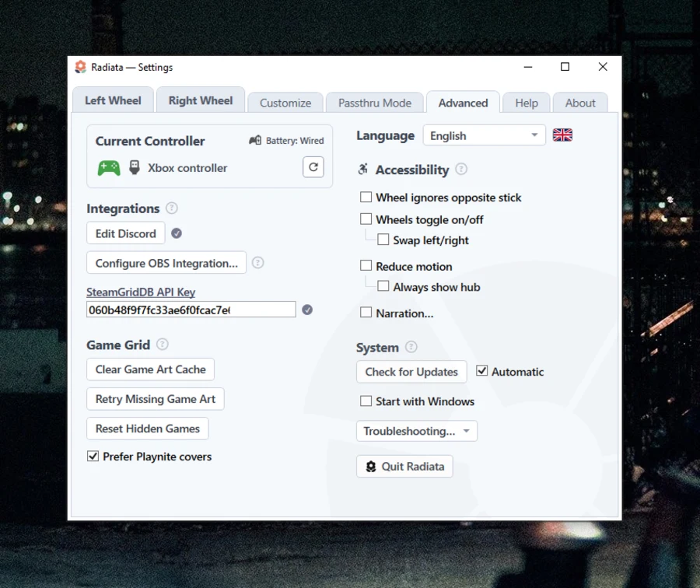The image size is (700, 588).
Task: Open help tooltip next to Accessibility
Action: coord(461,170)
